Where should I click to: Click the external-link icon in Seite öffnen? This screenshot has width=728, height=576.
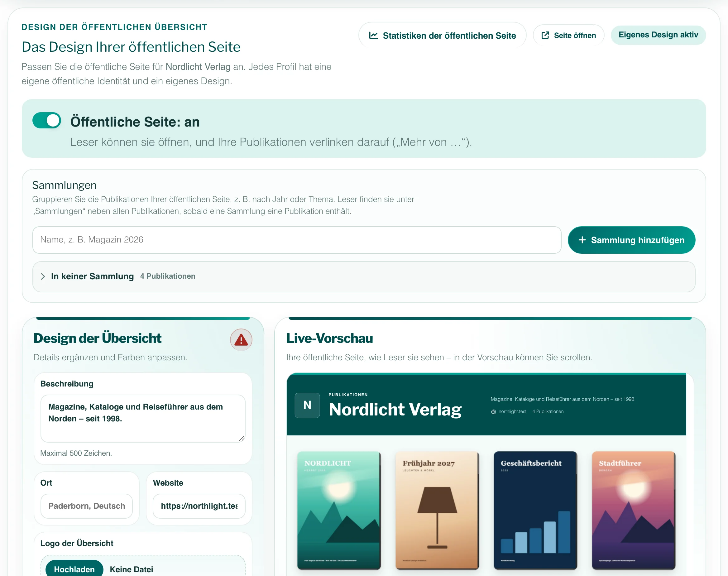click(x=545, y=36)
